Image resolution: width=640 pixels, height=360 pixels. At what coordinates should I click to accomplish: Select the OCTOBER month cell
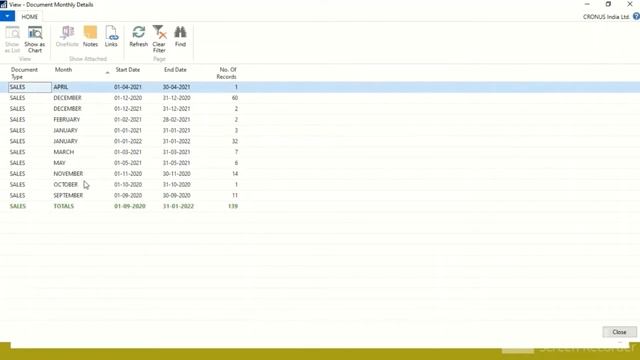click(65, 184)
